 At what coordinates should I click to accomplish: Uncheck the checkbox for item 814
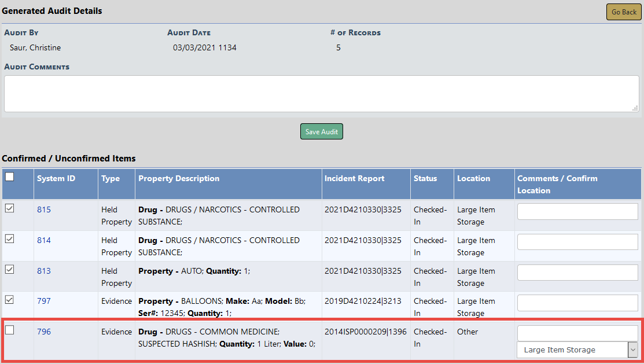[x=9, y=239]
